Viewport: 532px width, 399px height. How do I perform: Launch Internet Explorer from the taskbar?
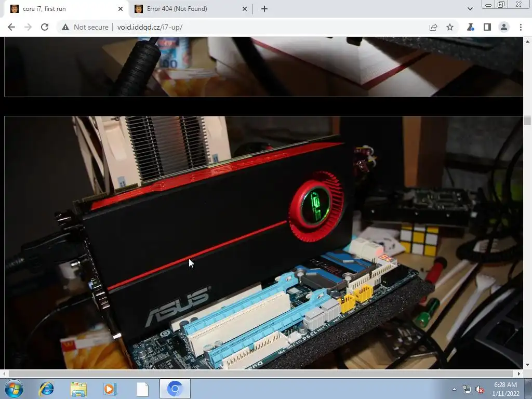pyautogui.click(x=46, y=389)
